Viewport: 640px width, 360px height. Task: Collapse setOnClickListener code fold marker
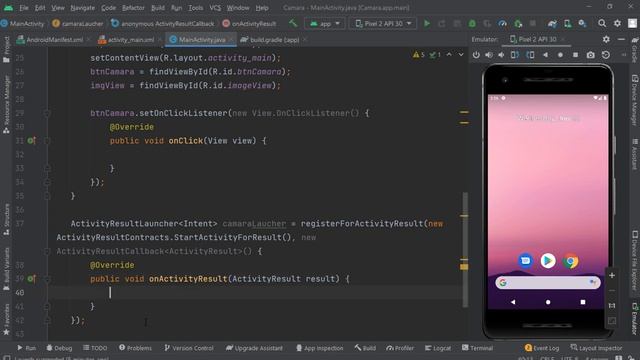47,113
